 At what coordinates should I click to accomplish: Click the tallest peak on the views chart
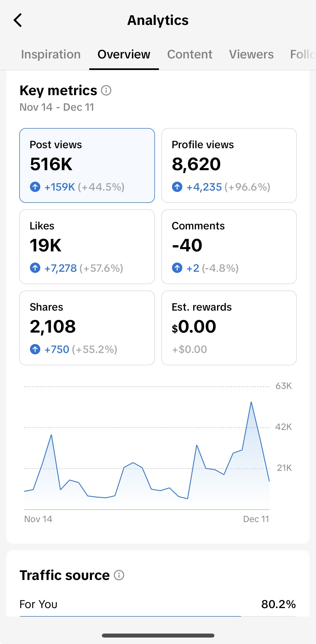pyautogui.click(x=251, y=402)
